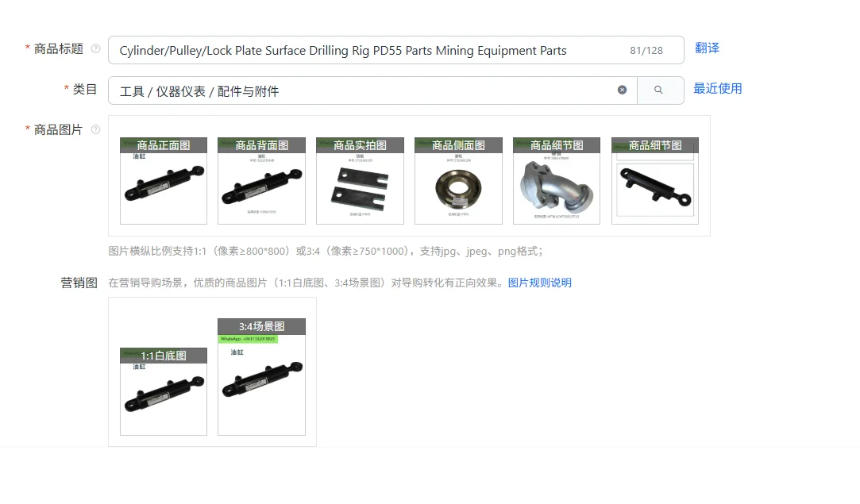The image size is (860, 504).
Task: Click the product title input field
Action: (x=395, y=51)
